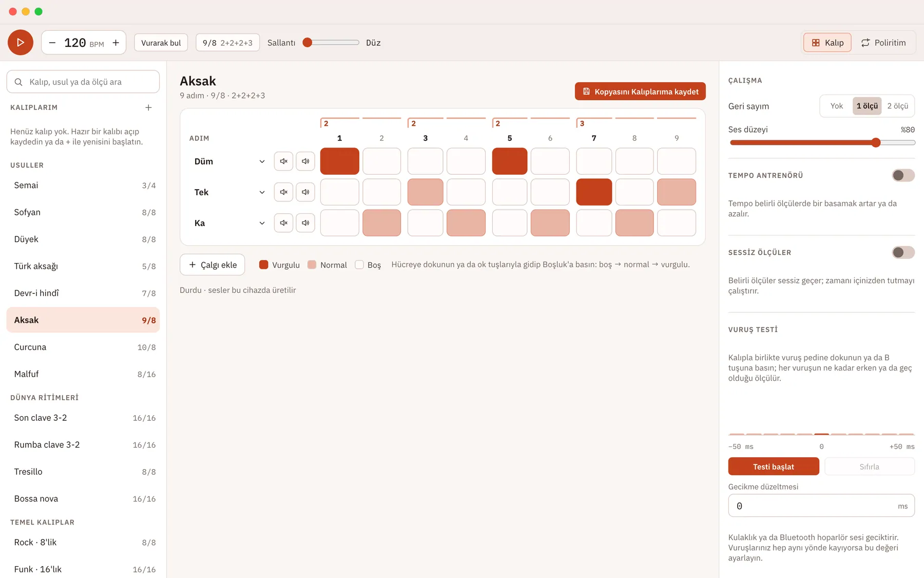The width and height of the screenshot is (924, 578).
Task: Focus the pattern search field
Action: (83, 82)
